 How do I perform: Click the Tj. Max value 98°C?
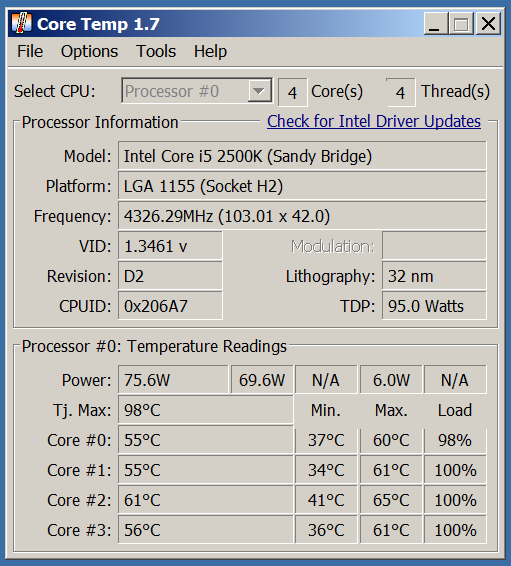tap(206, 410)
